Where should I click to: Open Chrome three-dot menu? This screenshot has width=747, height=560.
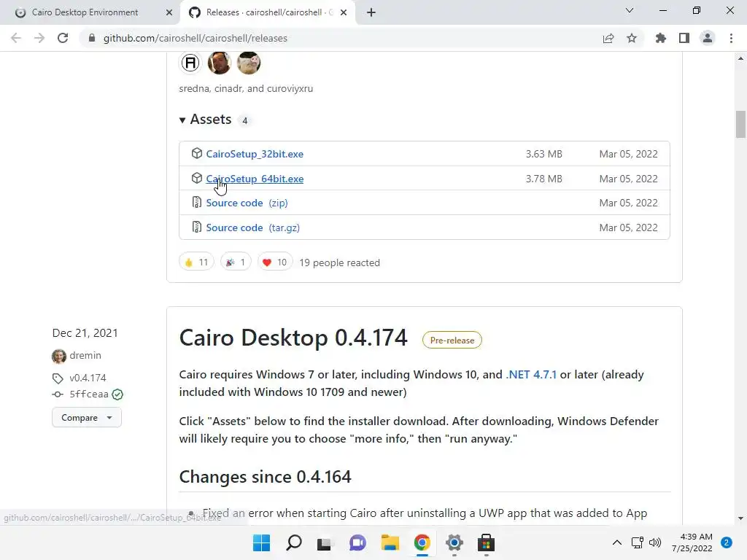tap(731, 38)
